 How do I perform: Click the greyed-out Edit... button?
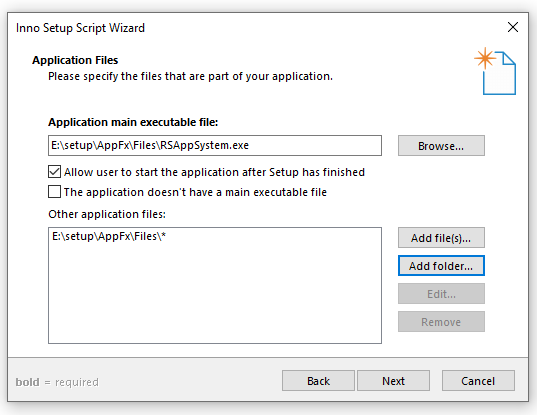tap(441, 294)
